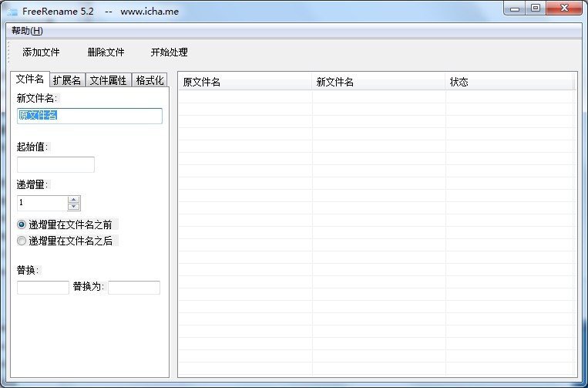Increase 递增量 with the up arrow
Screen dimensions: 588x388
click(x=74, y=199)
